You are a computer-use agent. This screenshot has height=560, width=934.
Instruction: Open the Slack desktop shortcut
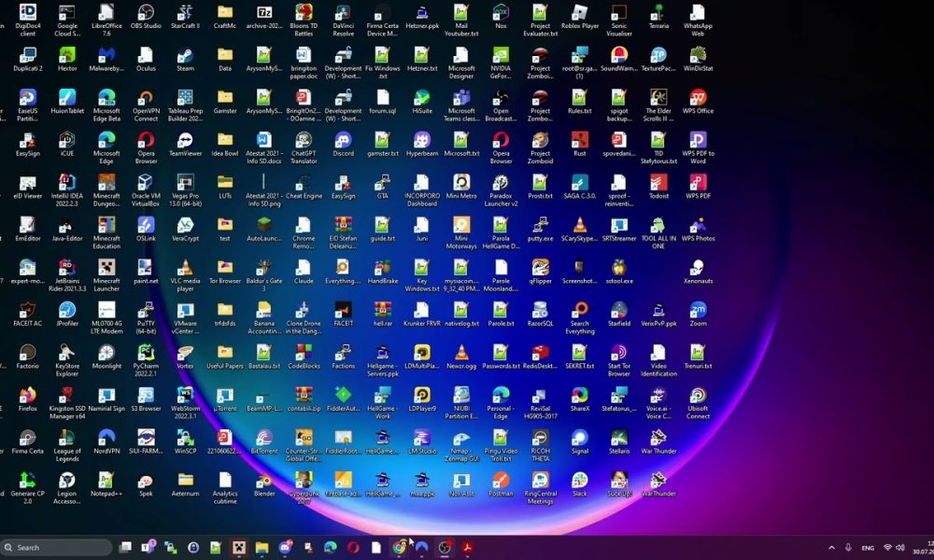pyautogui.click(x=579, y=480)
